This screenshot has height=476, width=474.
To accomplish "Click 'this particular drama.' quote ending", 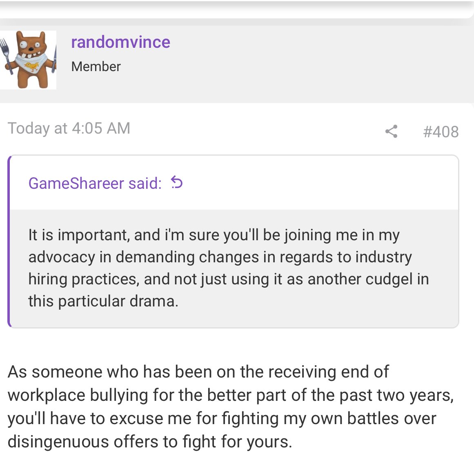I will pyautogui.click(x=103, y=302).
